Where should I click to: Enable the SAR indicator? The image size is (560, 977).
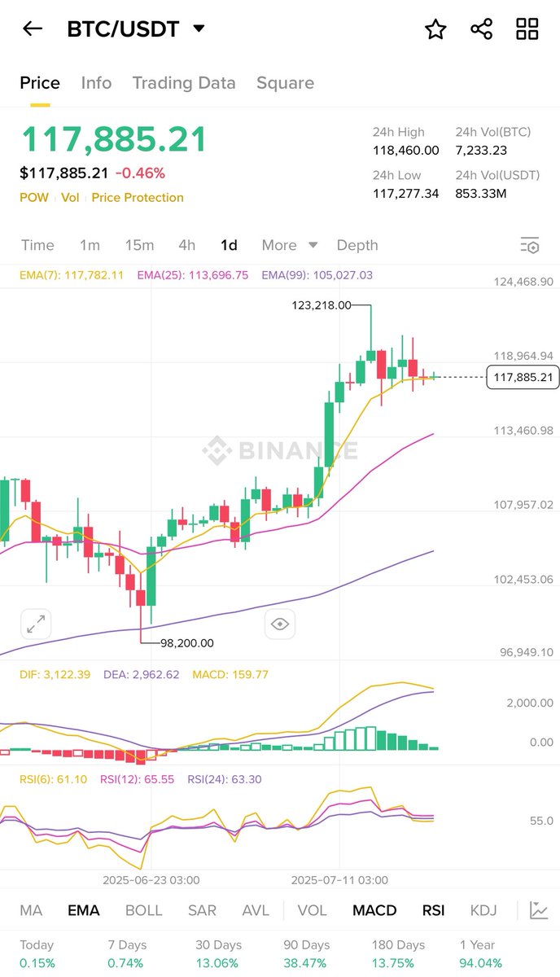202,910
